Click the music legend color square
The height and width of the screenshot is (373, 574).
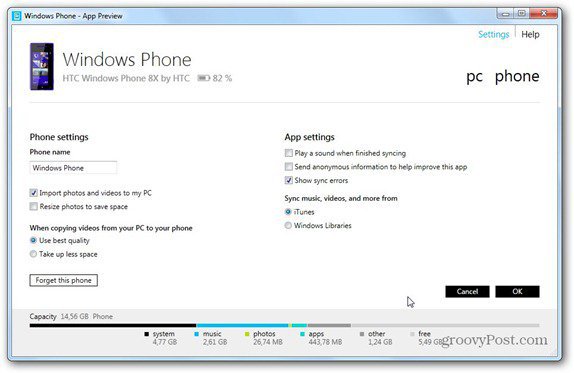[197, 334]
